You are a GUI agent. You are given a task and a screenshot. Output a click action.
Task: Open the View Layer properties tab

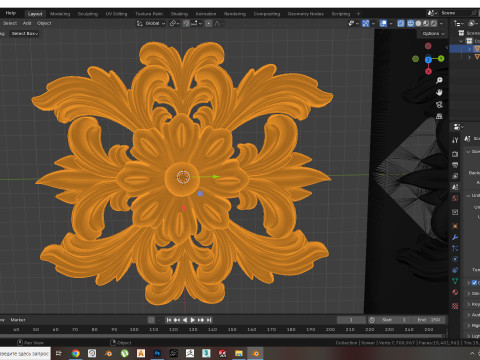[455, 176]
